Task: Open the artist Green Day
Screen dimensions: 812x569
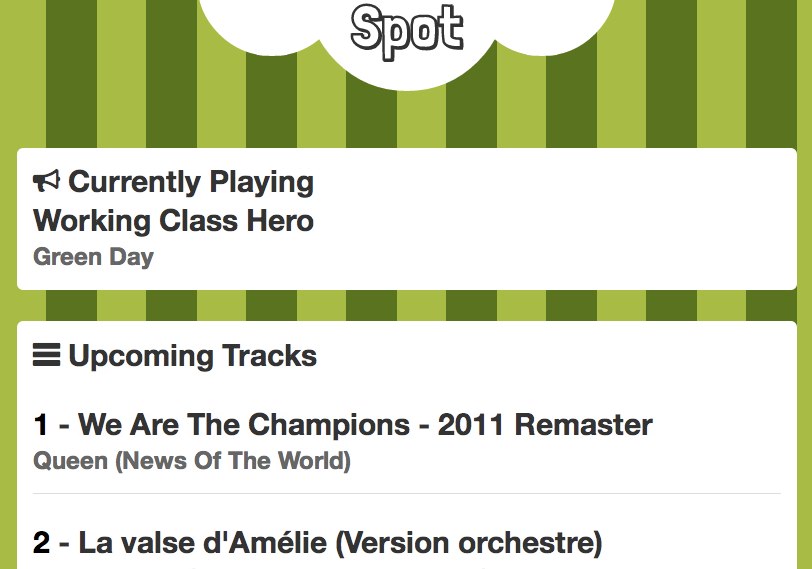Action: (x=93, y=257)
